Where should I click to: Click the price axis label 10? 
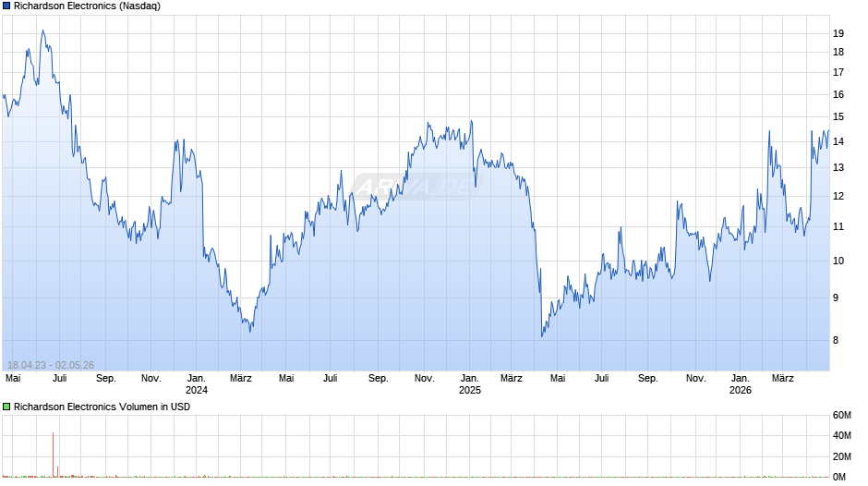tap(838, 261)
